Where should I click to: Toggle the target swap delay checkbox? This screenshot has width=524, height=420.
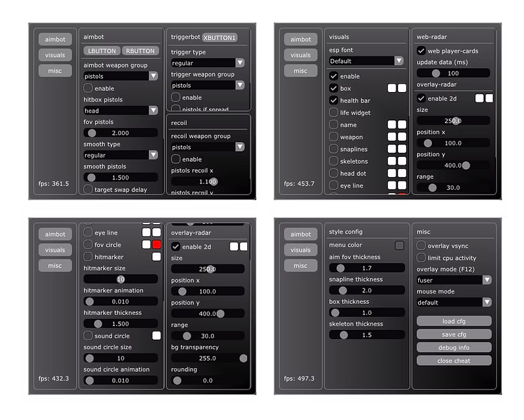[x=88, y=190]
